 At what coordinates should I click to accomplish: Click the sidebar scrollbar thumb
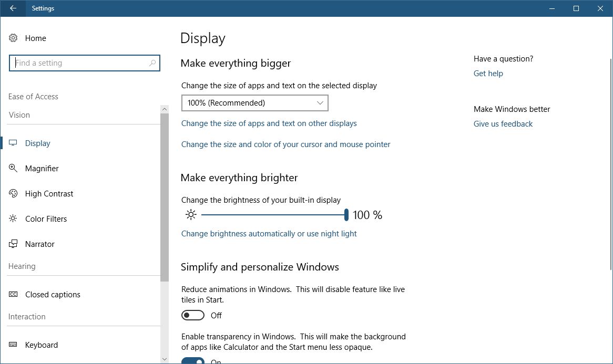pos(165,197)
